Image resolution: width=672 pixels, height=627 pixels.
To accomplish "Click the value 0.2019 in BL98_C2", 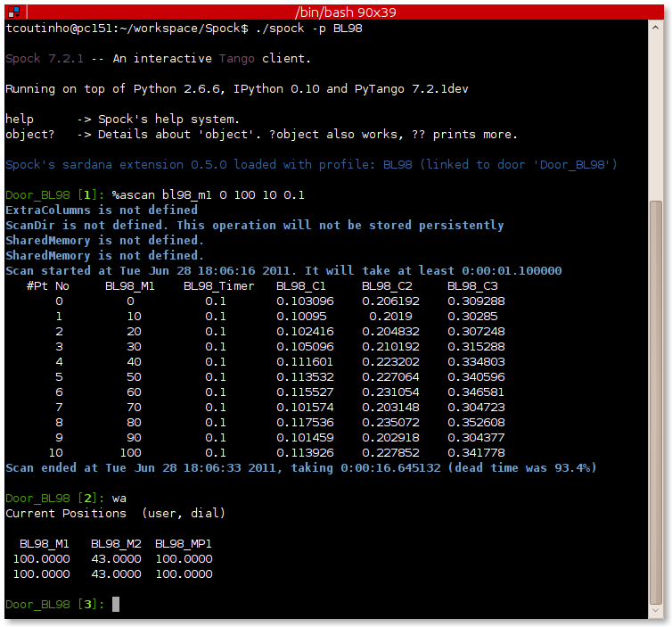I will [x=390, y=317].
